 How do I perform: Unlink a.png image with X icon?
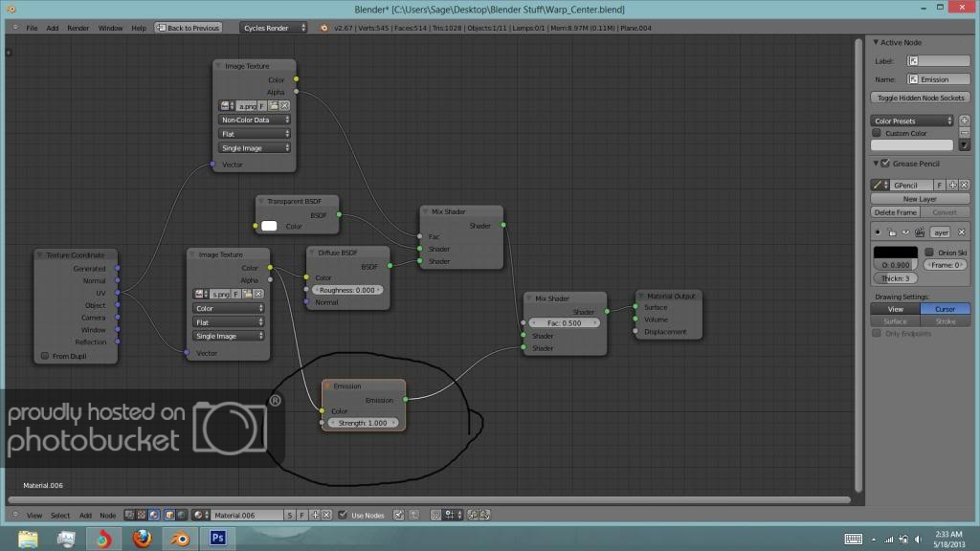click(284, 106)
